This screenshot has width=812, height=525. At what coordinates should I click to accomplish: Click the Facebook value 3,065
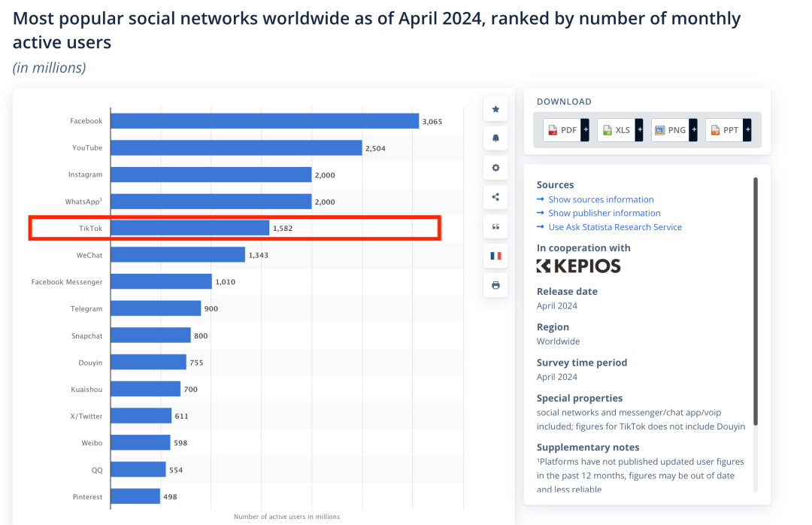(432, 122)
